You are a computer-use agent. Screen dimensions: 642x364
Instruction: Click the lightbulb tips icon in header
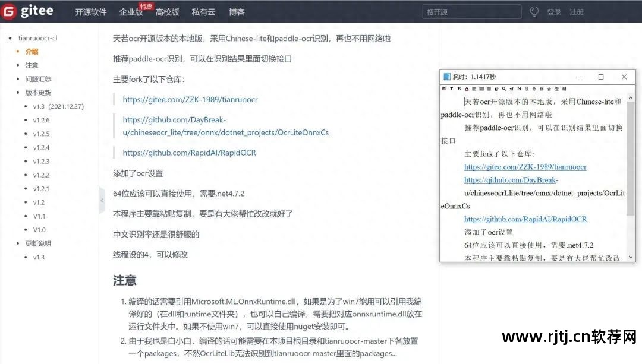[x=534, y=12]
